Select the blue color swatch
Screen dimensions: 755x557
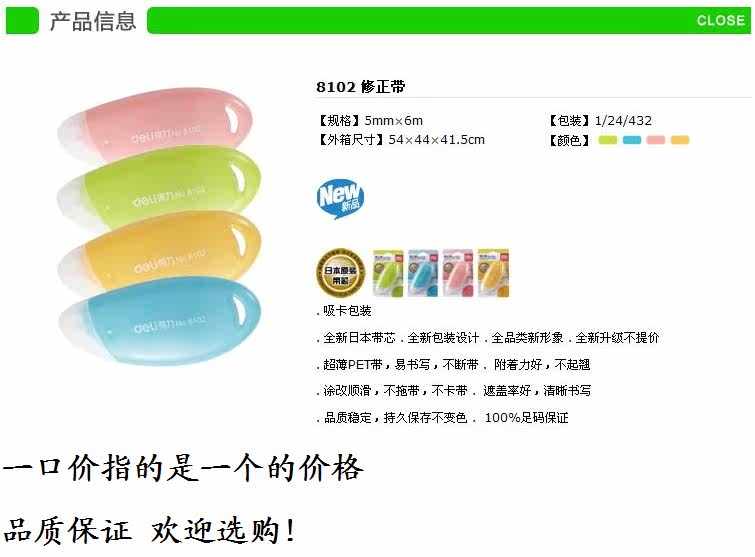click(631, 140)
